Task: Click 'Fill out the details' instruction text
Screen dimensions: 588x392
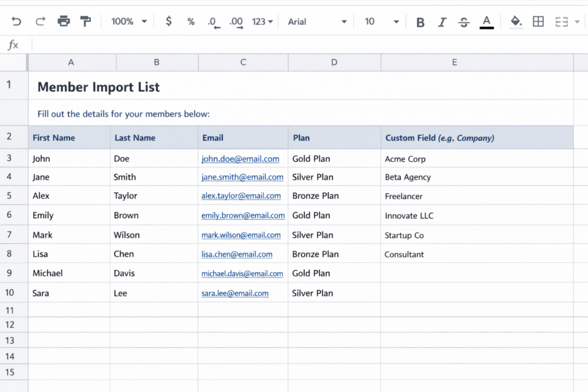Action: tap(123, 114)
